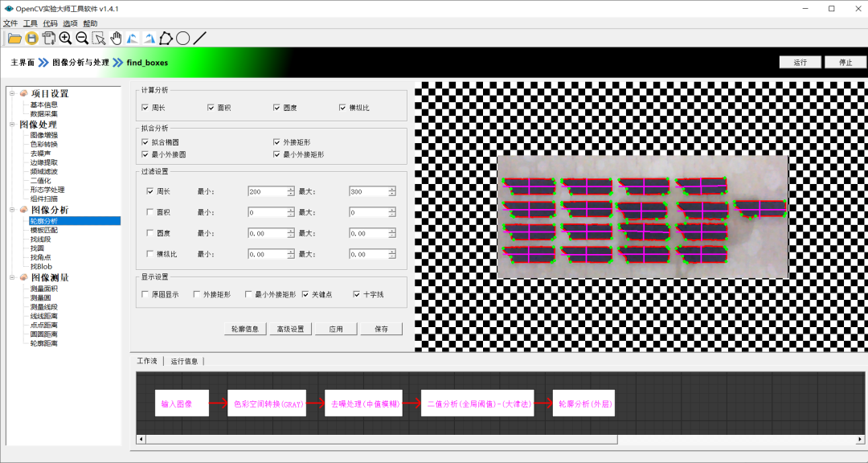Click the icon beside 图像测量 heading
Screen dimensions: 868x463
pyautogui.click(x=24, y=277)
